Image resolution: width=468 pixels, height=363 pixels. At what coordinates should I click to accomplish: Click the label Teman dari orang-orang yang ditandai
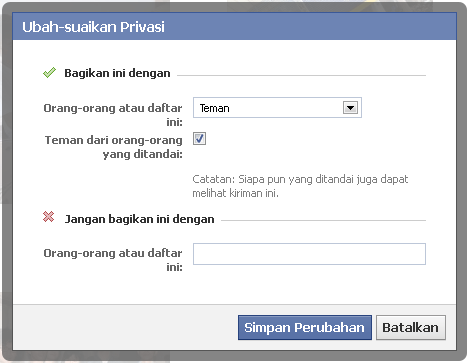[114, 147]
